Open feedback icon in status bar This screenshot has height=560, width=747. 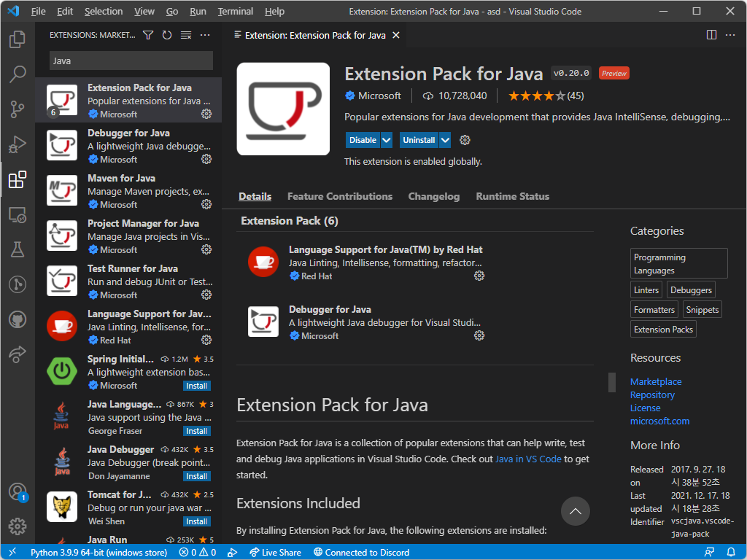709,553
